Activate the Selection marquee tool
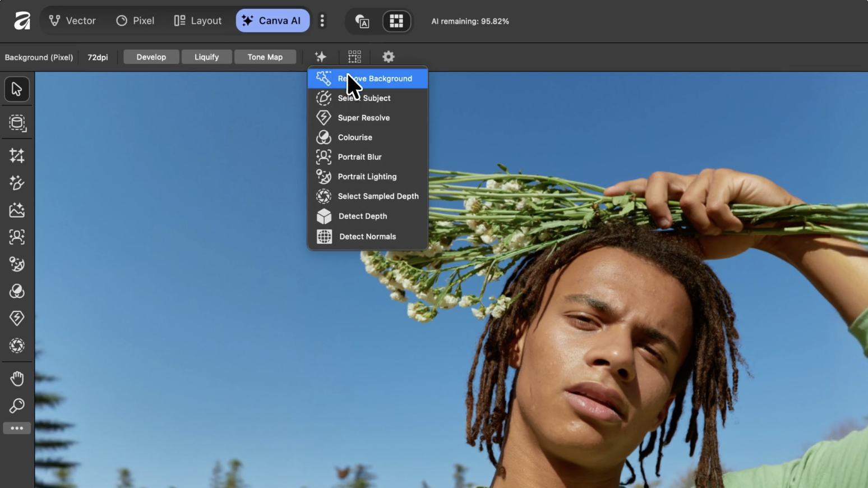 [17, 123]
